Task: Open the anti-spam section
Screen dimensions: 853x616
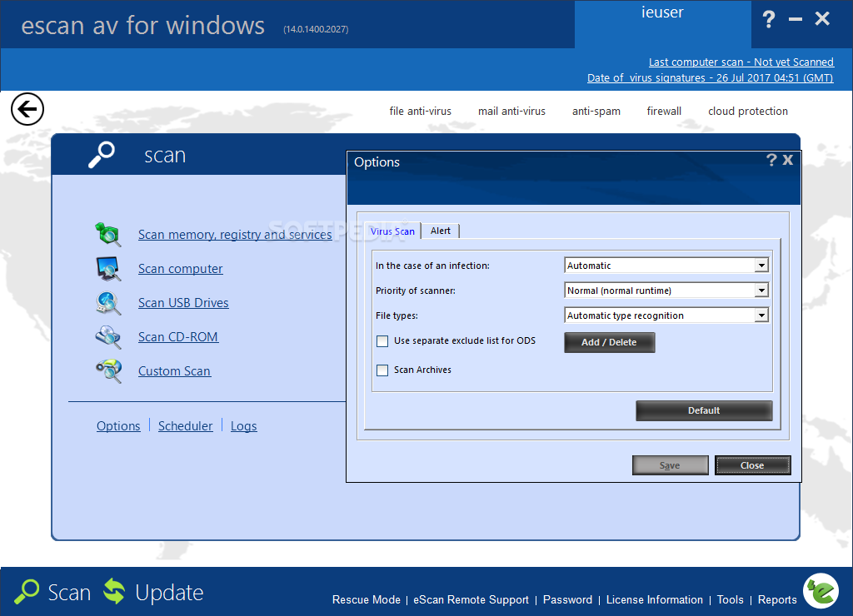Action: [x=596, y=111]
